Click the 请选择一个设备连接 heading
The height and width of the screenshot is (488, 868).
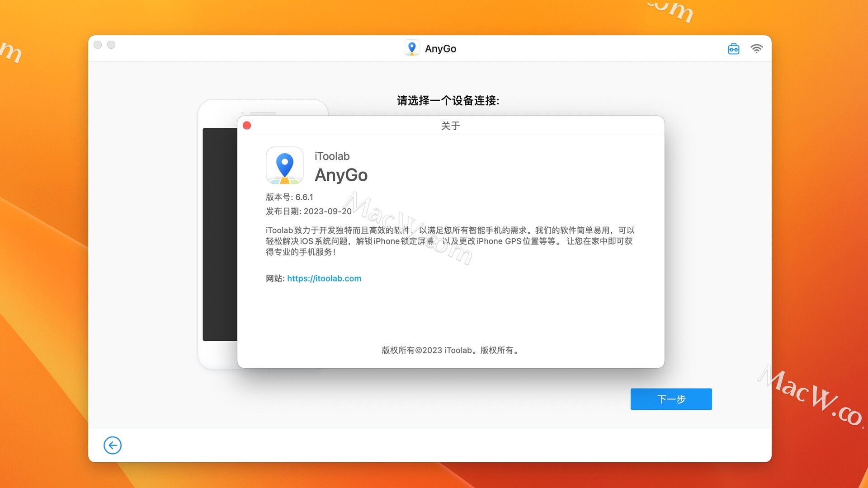[448, 100]
